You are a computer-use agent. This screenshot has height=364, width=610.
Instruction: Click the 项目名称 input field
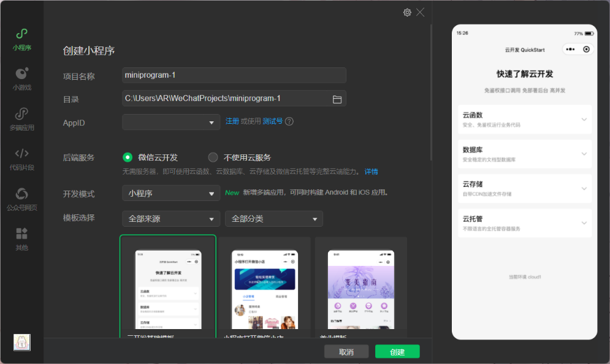point(234,75)
